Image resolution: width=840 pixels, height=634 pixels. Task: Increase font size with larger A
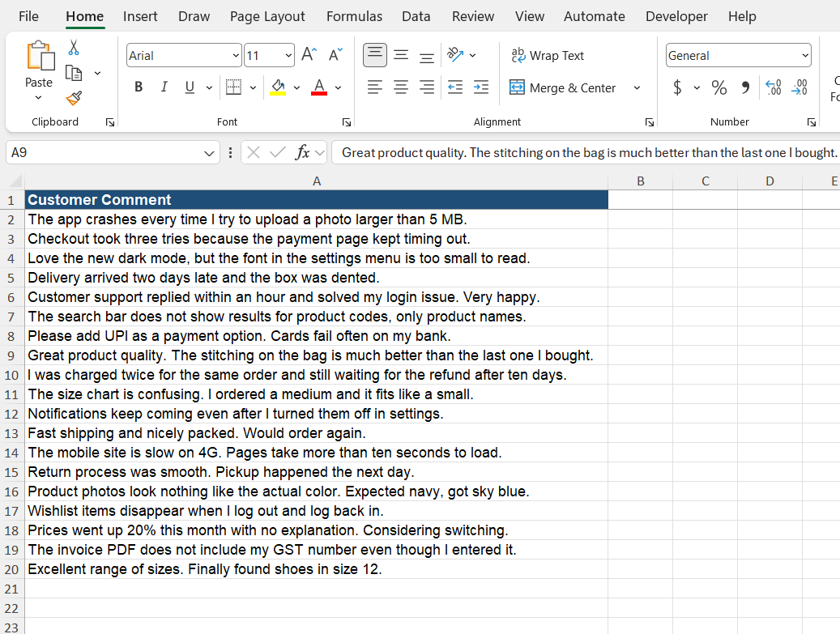[309, 54]
